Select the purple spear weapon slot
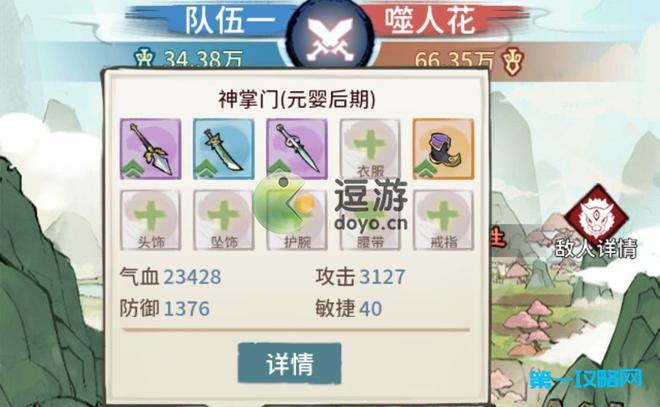 click(150, 149)
